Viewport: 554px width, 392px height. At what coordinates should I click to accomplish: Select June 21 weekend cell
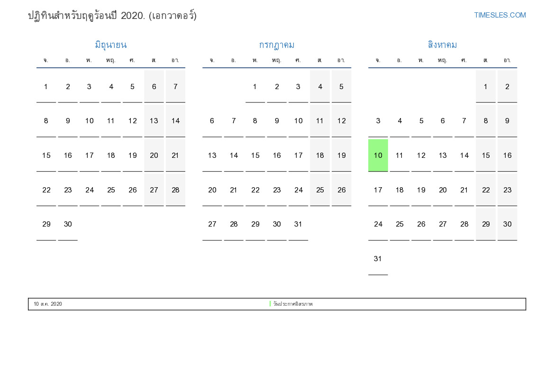coord(176,155)
